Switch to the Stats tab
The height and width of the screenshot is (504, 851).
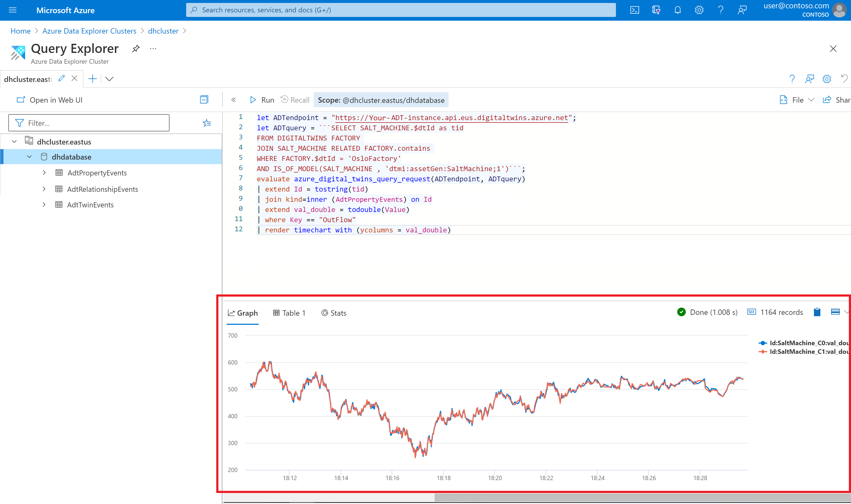click(334, 313)
